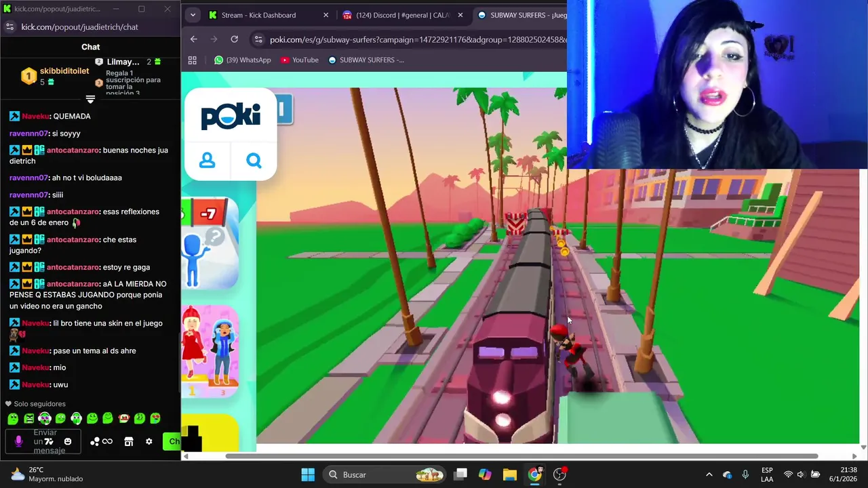The width and height of the screenshot is (868, 488).
Task: Click taskbar microphone tray icon
Action: point(745,474)
